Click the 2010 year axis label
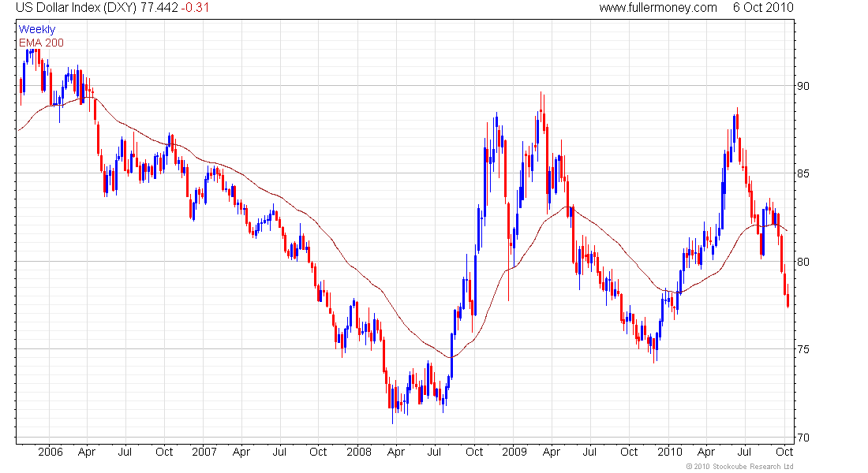 coord(670,452)
